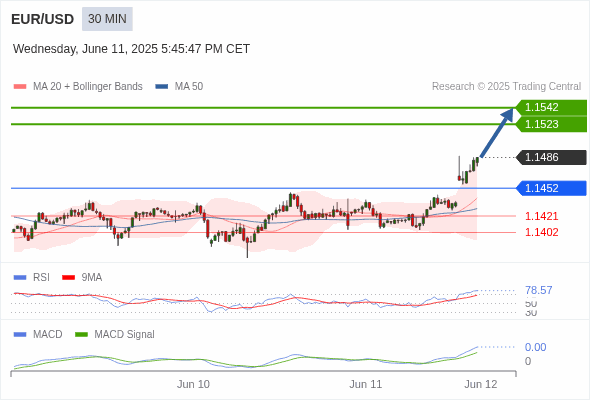Click the 9MA red legend marker
The height and width of the screenshot is (400, 590).
(x=68, y=278)
